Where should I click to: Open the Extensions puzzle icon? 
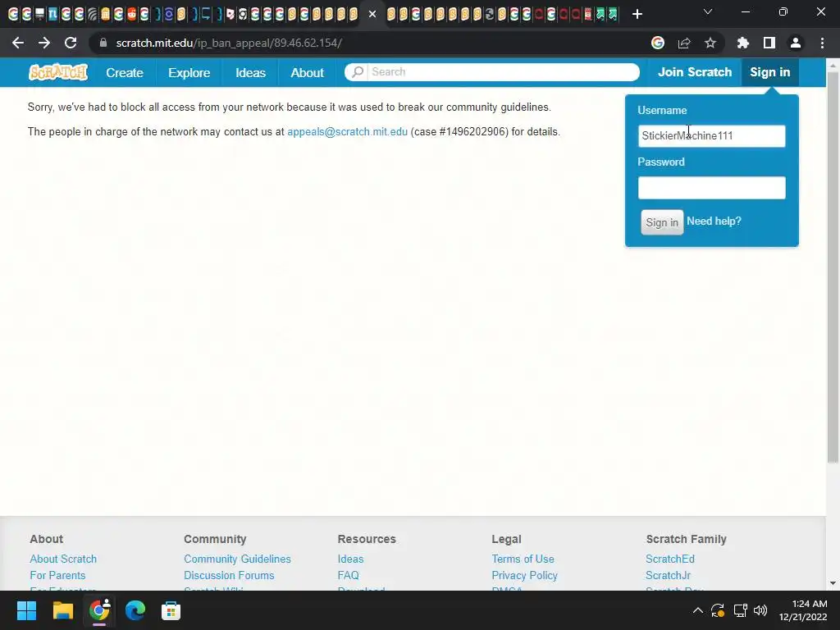coord(742,43)
